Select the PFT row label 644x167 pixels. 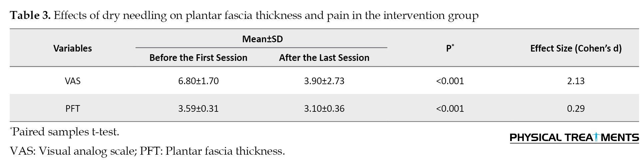73,108
